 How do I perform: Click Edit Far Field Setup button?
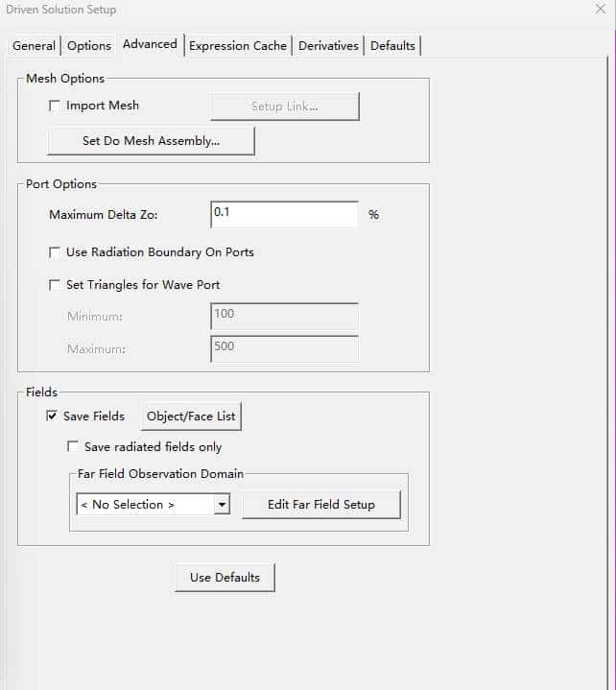(x=320, y=505)
